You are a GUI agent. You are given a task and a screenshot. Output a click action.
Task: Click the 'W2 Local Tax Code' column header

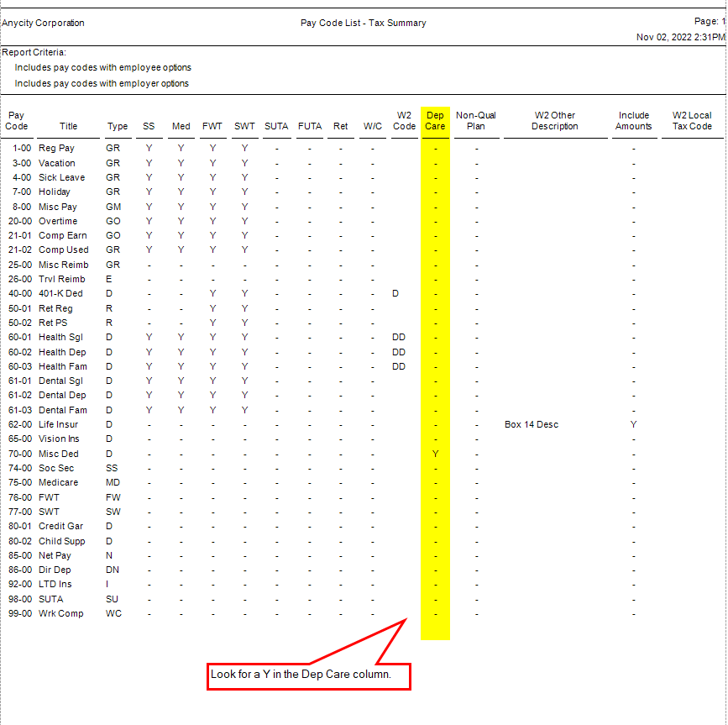pos(692,121)
